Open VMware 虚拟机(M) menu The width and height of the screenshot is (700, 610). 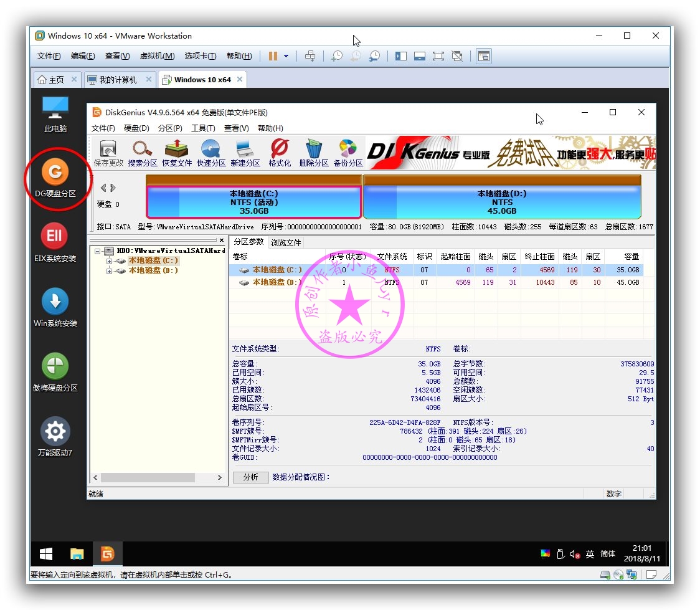click(x=157, y=56)
